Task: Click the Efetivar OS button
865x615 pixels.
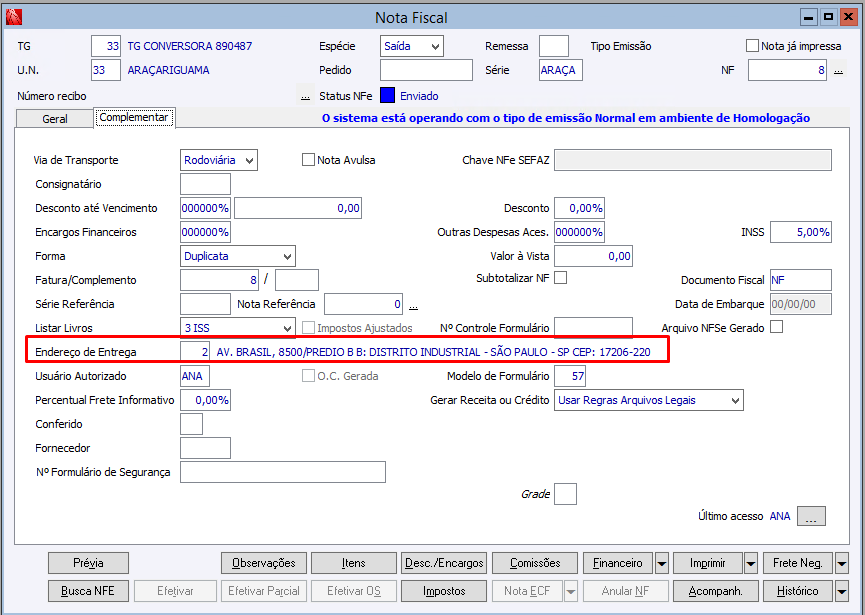Action: coord(354,591)
